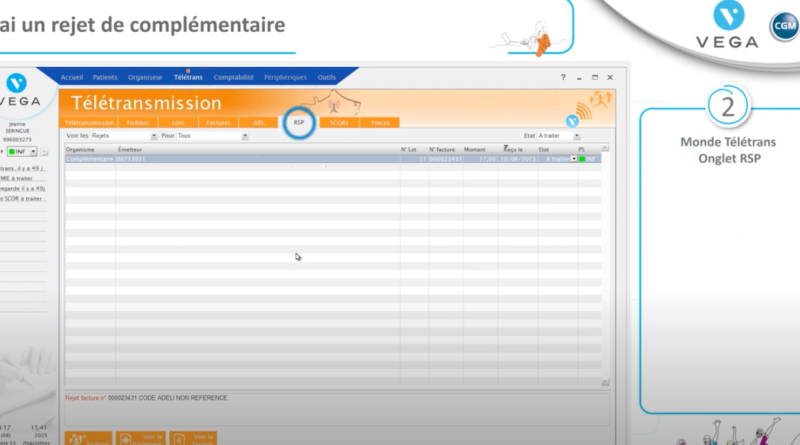The height and width of the screenshot is (445, 800).
Task: Click the CGM logo at top right
Action: point(784,26)
